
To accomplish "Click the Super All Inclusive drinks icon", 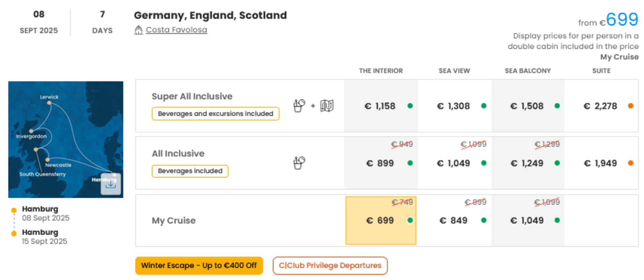I will pos(299,106).
